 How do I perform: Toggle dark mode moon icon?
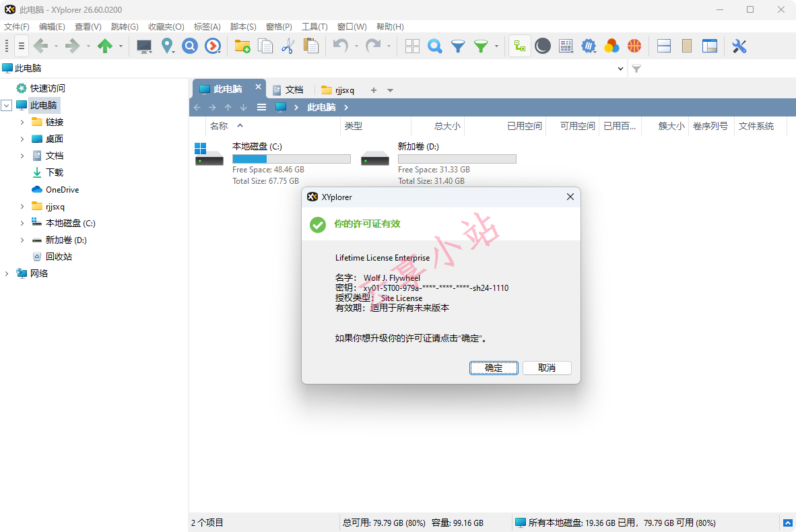point(543,46)
